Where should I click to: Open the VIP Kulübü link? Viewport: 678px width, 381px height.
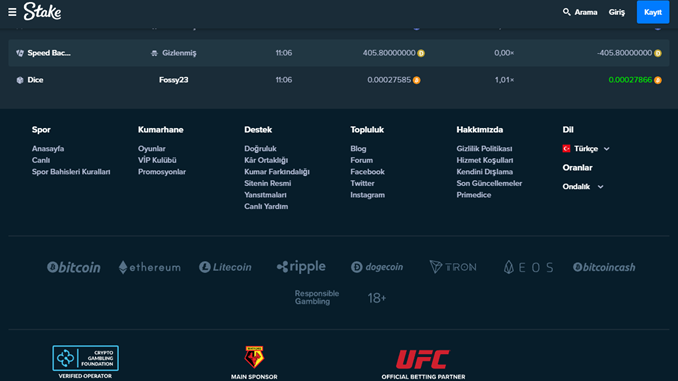tap(157, 160)
